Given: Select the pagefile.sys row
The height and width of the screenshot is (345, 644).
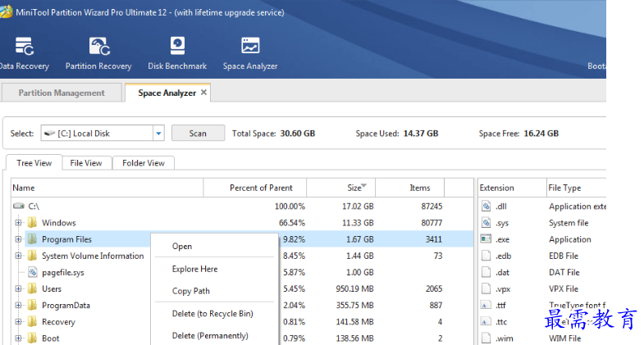Looking at the screenshot, I should tap(242, 272).
